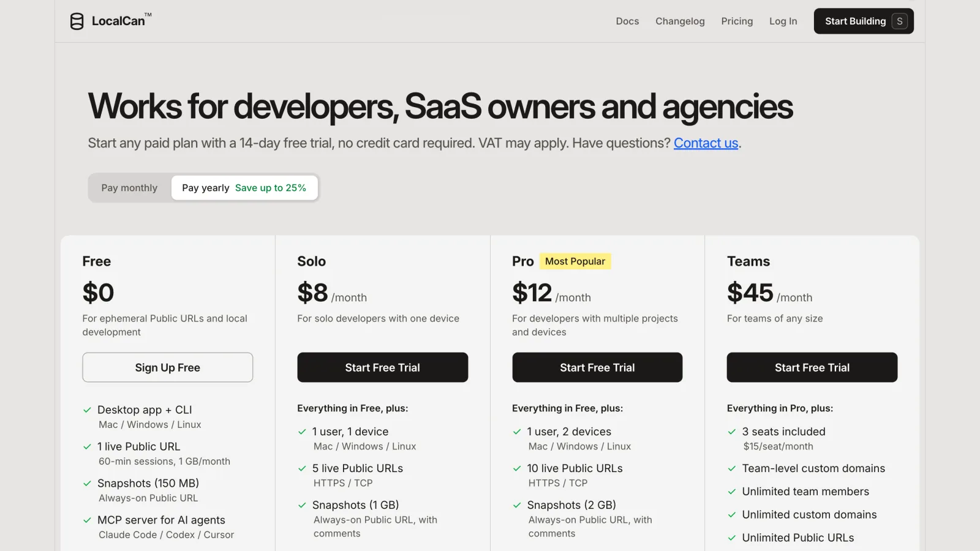This screenshot has width=980, height=551.
Task: Click "60-min sessions, 1 GB/month" text
Action: 165,462
